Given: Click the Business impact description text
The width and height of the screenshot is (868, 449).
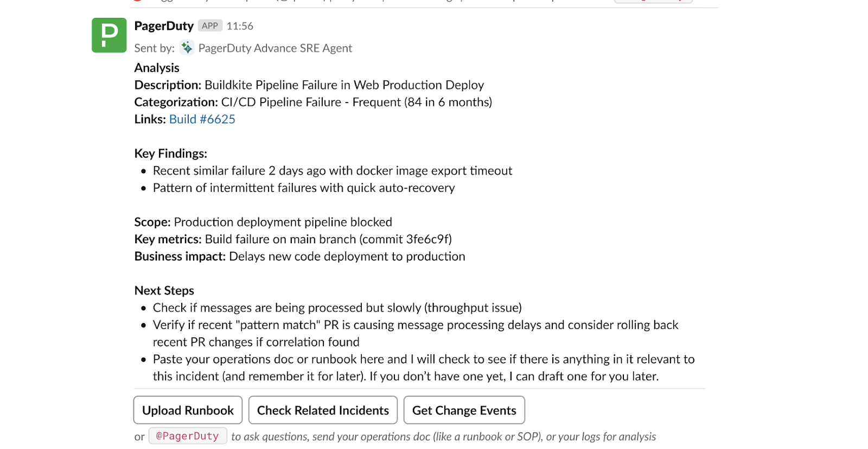Looking at the screenshot, I should tap(299, 256).
